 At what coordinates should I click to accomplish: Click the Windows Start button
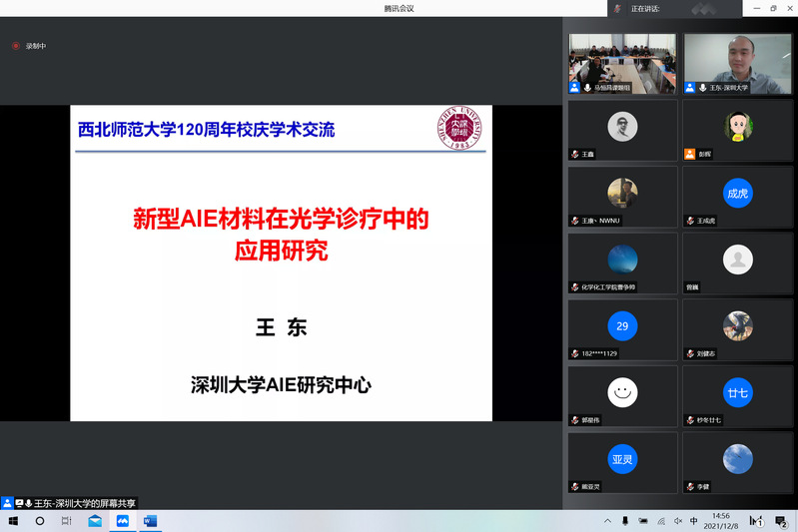[13, 521]
